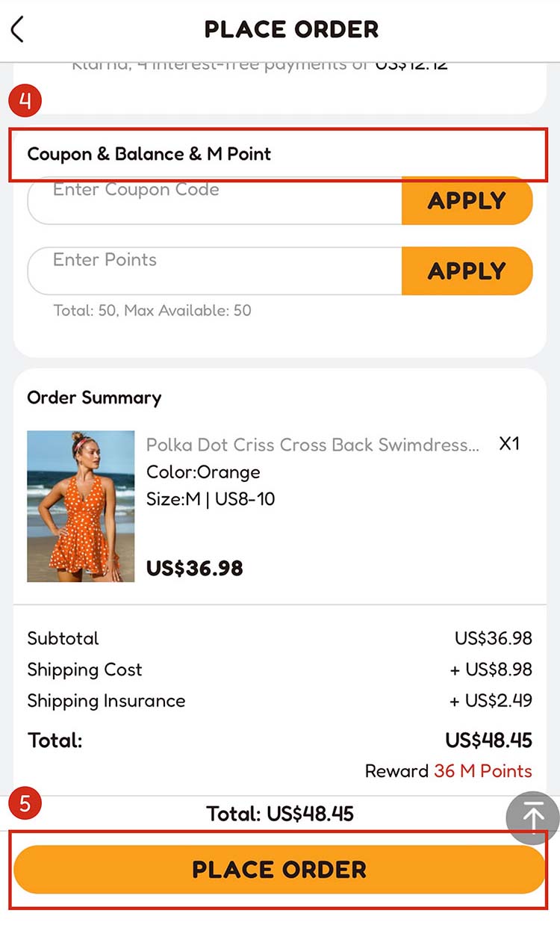Click the PLACE ORDER page title
This screenshot has width=560, height=940.
[291, 30]
